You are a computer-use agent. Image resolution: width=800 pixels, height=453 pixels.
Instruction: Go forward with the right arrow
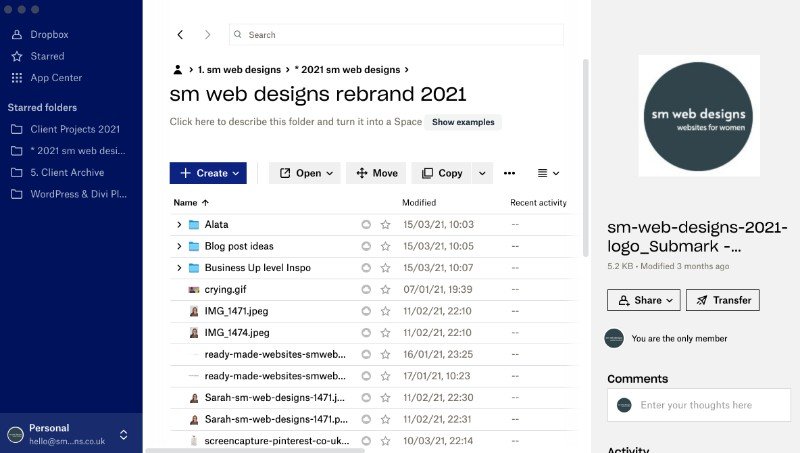[x=207, y=35]
